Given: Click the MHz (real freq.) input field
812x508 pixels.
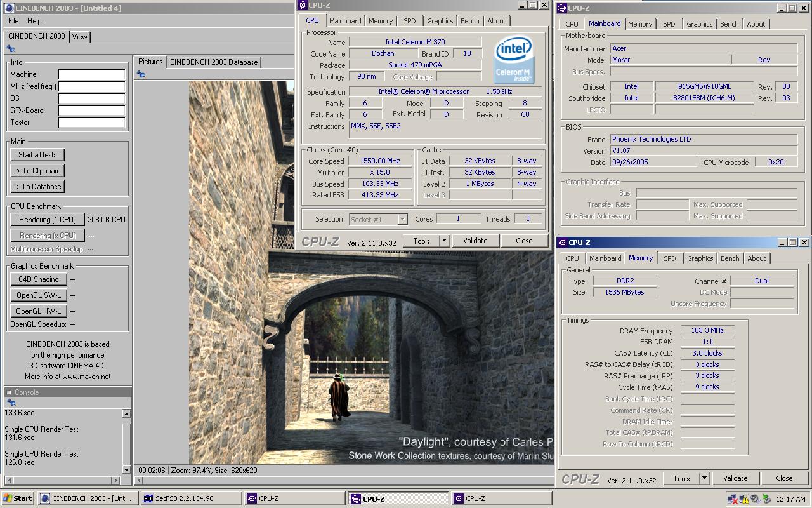Looking at the screenshot, I should [x=92, y=86].
